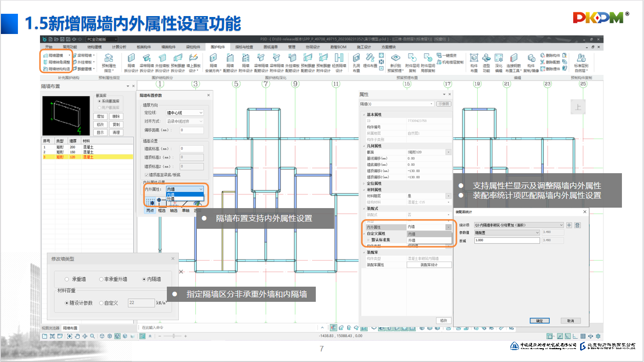Open the 孔洞布置 tool
Viewport: 644px width, 362px height.
click(x=357, y=58)
